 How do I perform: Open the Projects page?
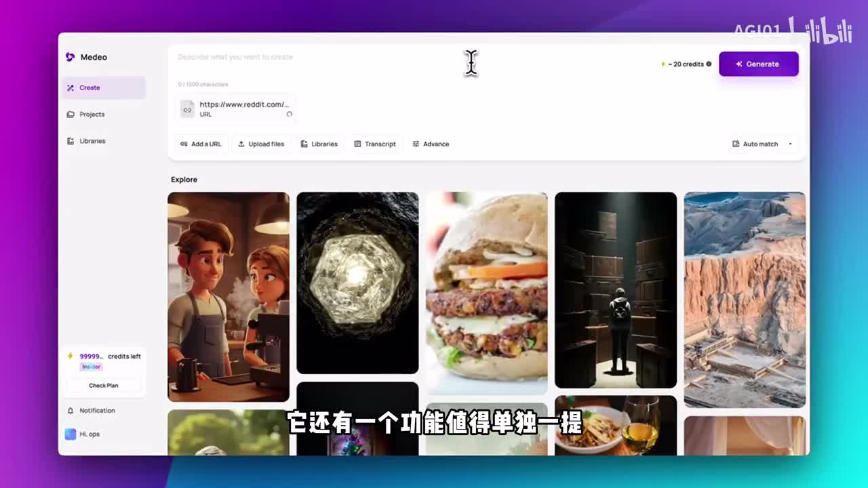[92, 115]
